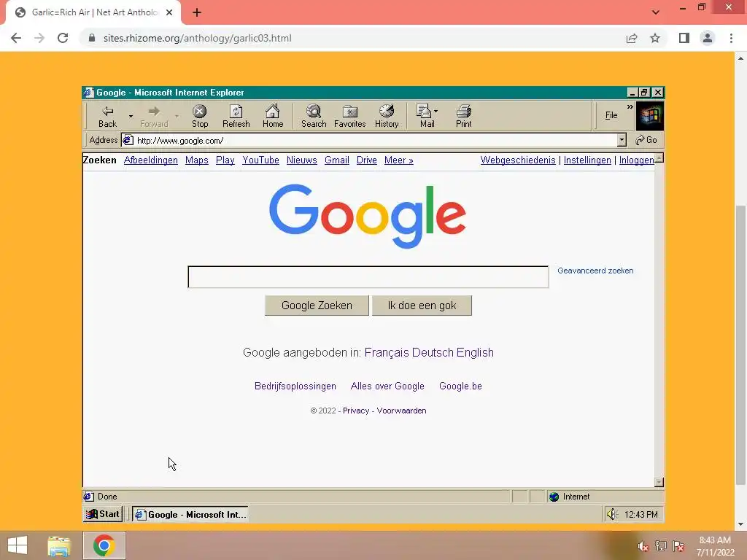
Task: Open Maps in Google top bar
Action: pos(197,160)
